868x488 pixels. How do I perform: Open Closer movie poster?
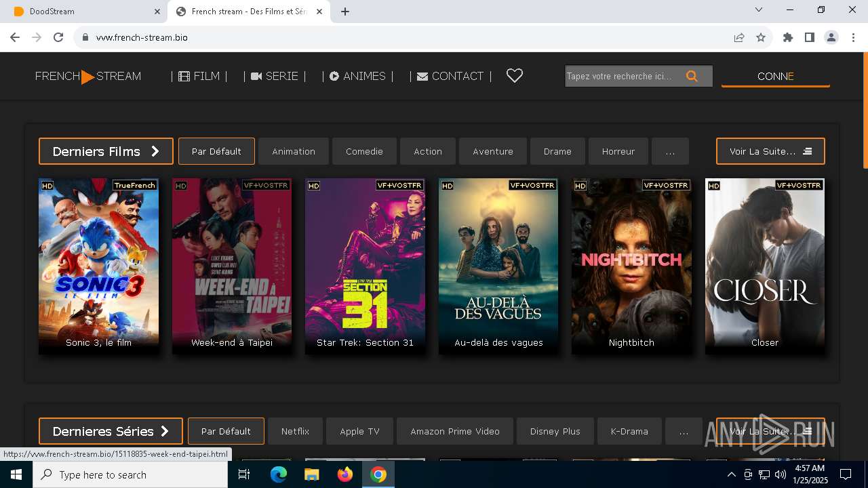765,266
